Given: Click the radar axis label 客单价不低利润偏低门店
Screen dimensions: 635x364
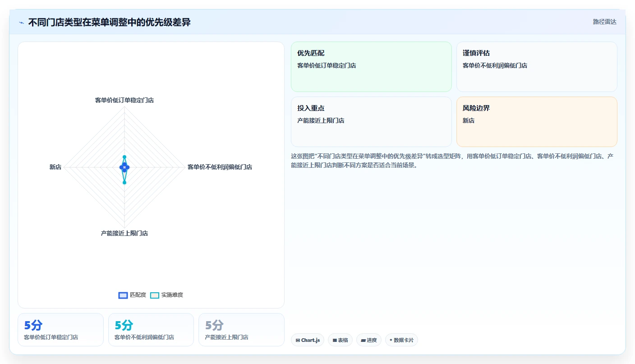Looking at the screenshot, I should point(220,167).
